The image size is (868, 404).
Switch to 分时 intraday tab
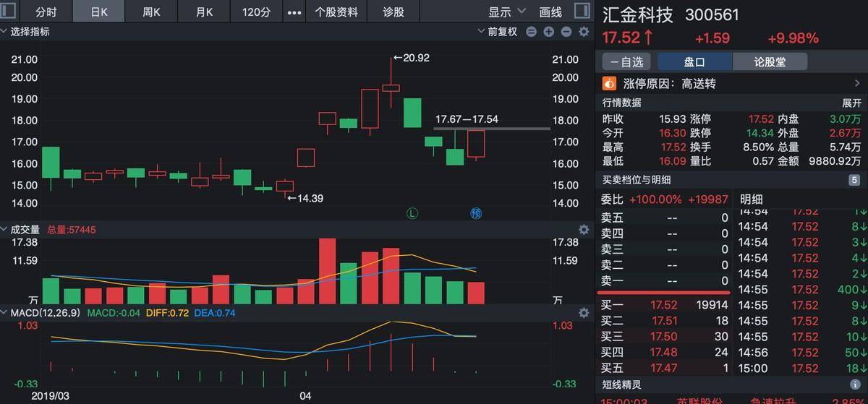coord(46,12)
